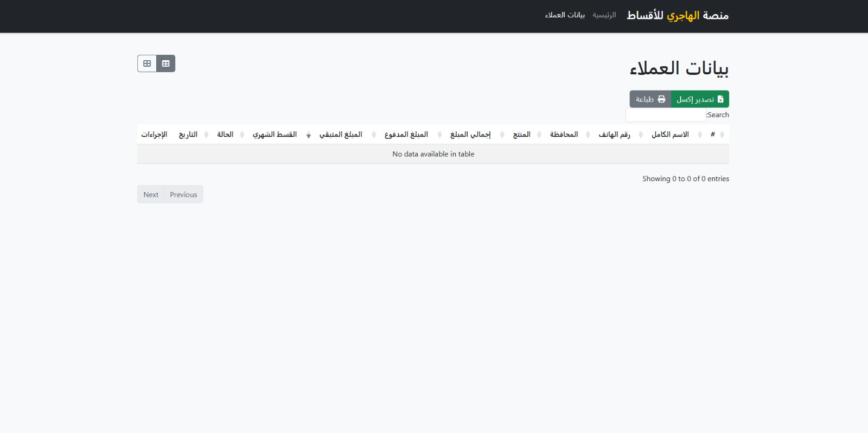Click sort arrow beside المحافظة header
The image size is (868, 433).
click(x=588, y=135)
